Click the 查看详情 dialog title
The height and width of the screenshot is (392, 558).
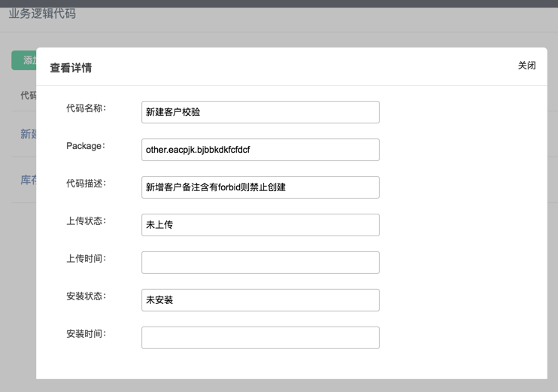point(71,68)
